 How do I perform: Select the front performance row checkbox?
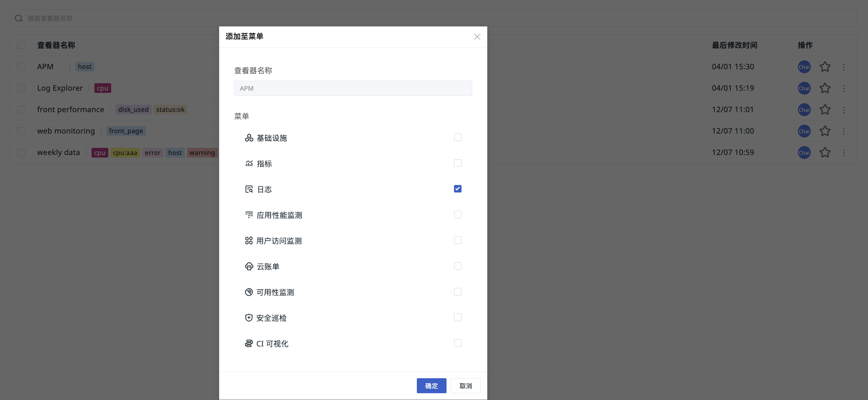pyautogui.click(x=21, y=110)
